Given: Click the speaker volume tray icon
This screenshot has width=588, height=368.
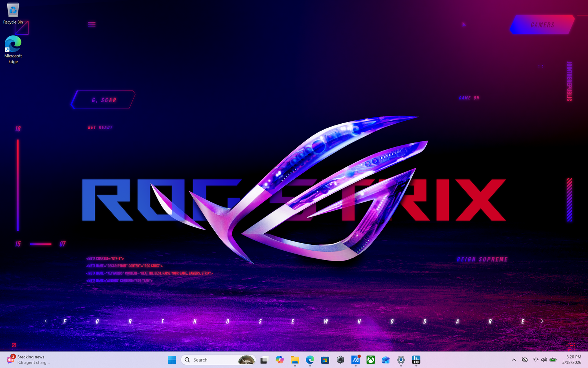Looking at the screenshot, I should [544, 360].
